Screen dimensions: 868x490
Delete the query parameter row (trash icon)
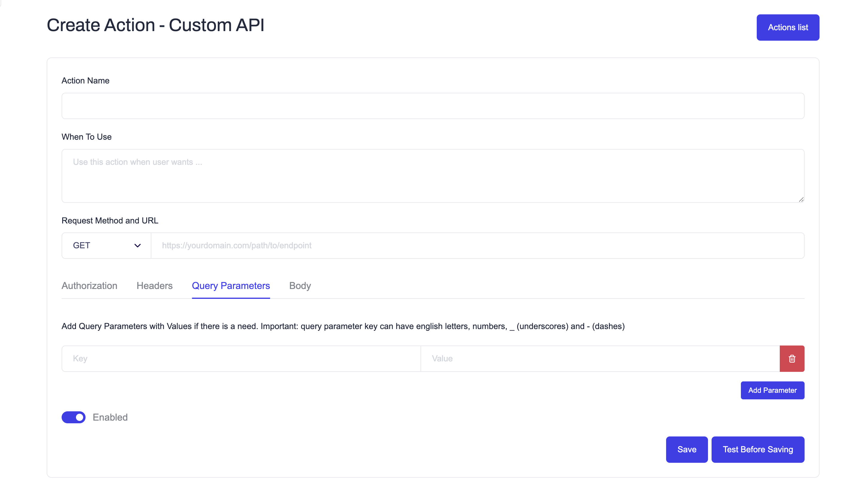pyautogui.click(x=791, y=359)
